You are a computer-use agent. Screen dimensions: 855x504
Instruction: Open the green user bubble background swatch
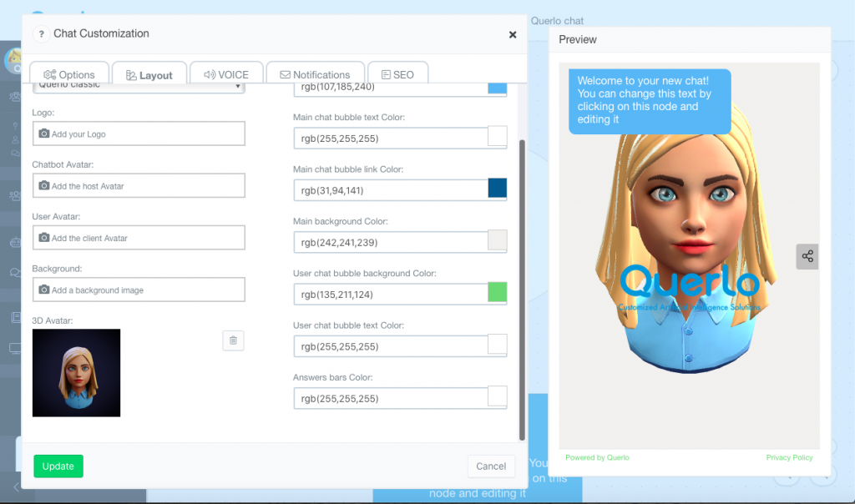498,292
